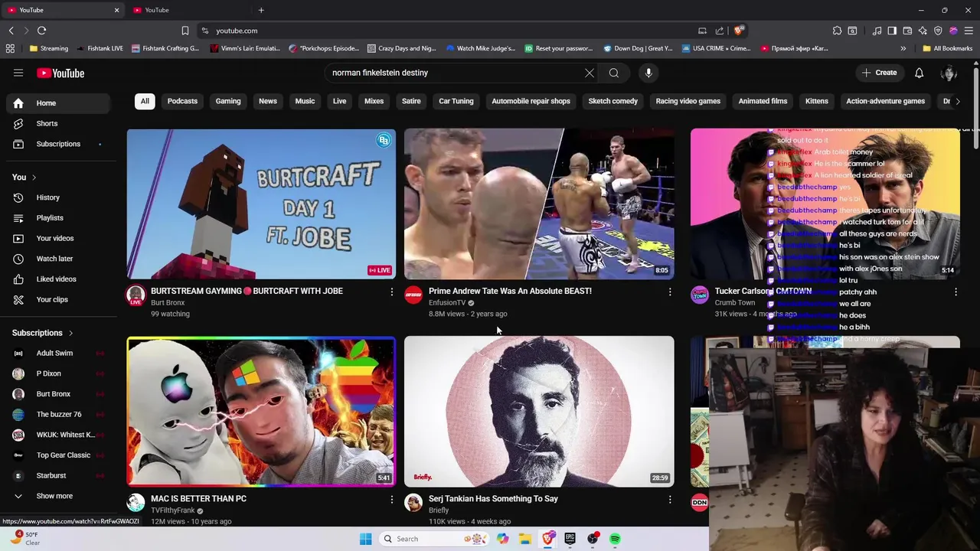Viewport: 980px width, 551px height.
Task: Start voice search with the microphone
Action: pos(648,73)
